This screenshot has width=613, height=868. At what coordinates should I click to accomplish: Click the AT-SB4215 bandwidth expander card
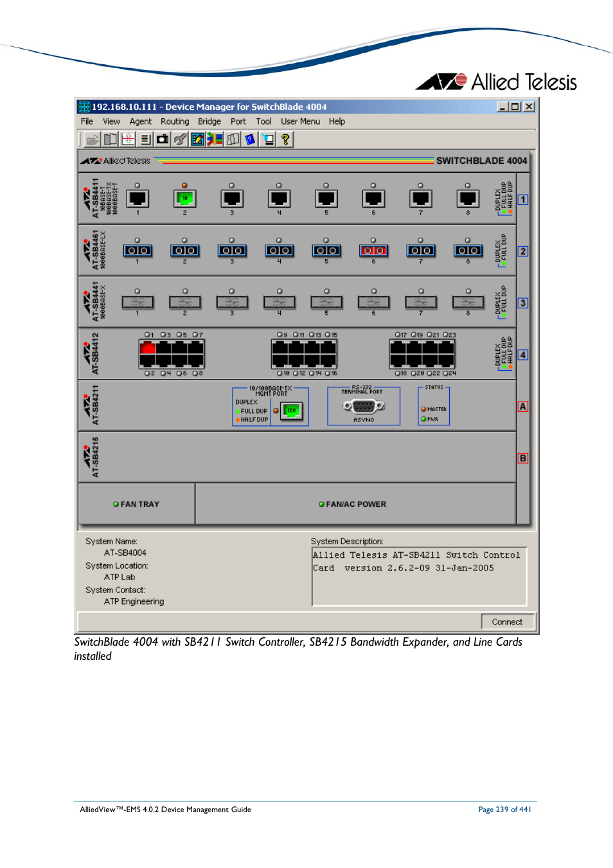(298, 457)
